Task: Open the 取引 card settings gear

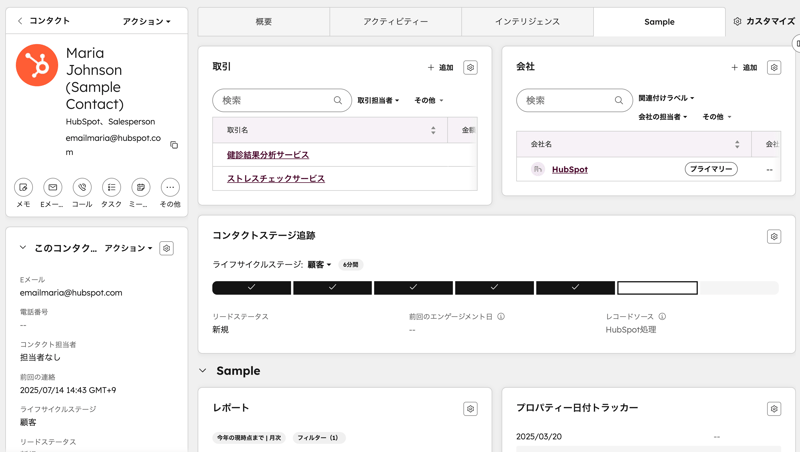Action: (470, 68)
